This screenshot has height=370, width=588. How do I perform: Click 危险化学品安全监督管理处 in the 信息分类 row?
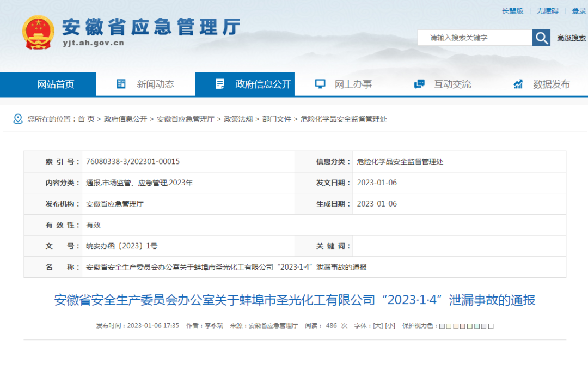coord(400,162)
